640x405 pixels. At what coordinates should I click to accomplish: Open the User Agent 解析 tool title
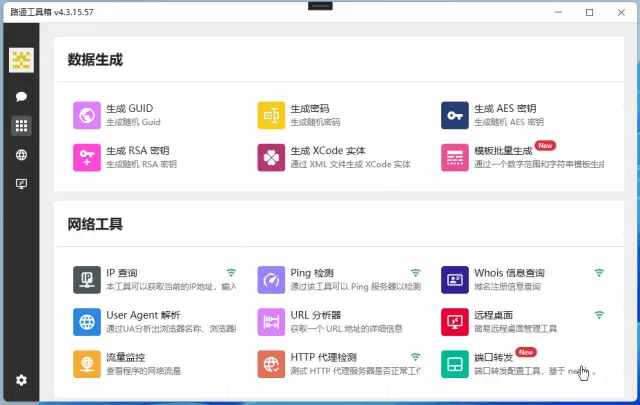click(x=143, y=315)
